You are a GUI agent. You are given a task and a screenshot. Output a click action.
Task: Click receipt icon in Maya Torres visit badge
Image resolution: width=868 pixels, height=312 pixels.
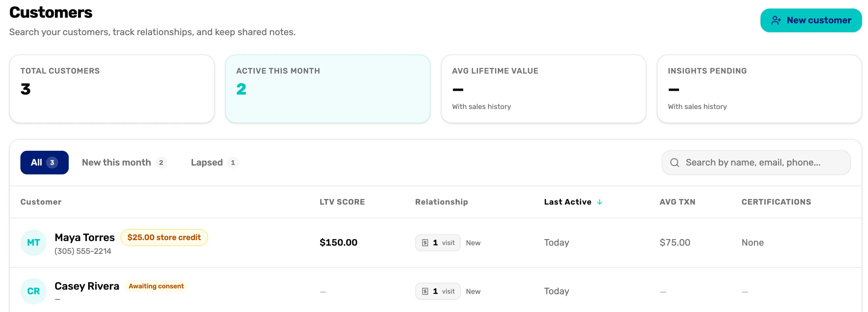coord(425,243)
